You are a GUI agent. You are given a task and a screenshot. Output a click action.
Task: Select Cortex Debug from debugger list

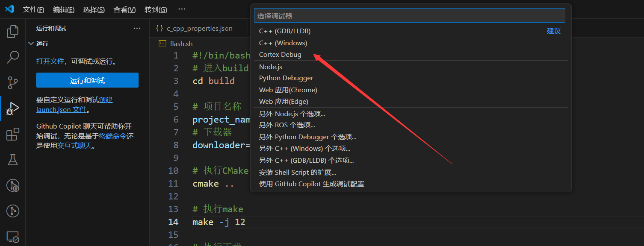pyautogui.click(x=280, y=55)
